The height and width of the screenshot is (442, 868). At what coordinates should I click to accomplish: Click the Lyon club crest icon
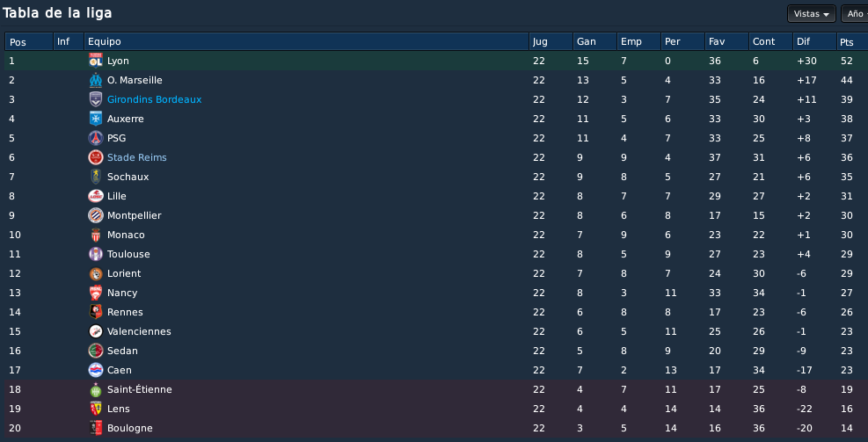96,61
